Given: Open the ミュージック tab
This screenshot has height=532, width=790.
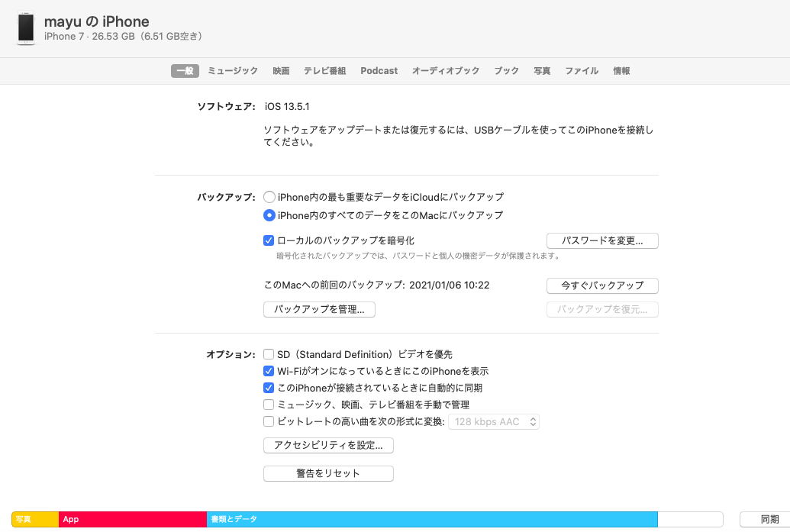Looking at the screenshot, I should tap(233, 71).
